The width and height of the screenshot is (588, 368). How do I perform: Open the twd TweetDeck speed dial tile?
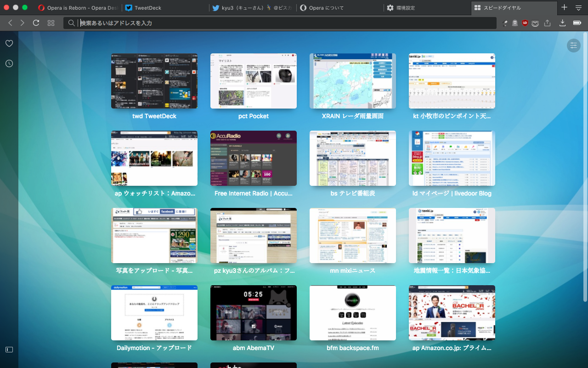154,81
